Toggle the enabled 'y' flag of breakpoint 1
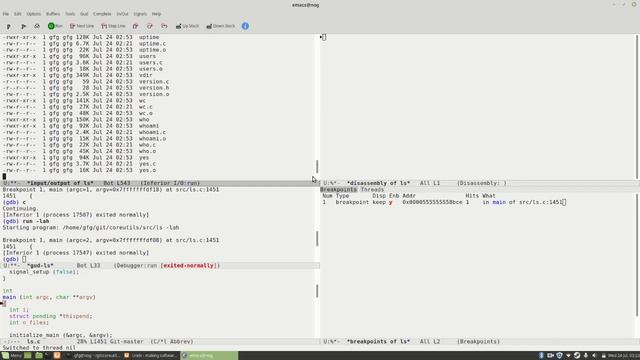 [x=391, y=202]
